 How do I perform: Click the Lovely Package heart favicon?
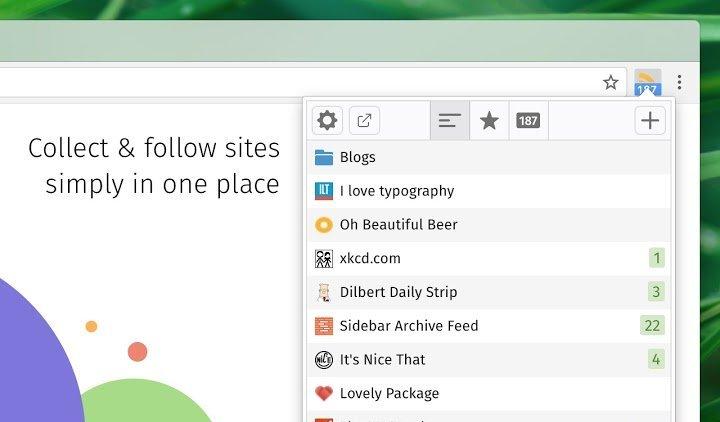click(324, 394)
